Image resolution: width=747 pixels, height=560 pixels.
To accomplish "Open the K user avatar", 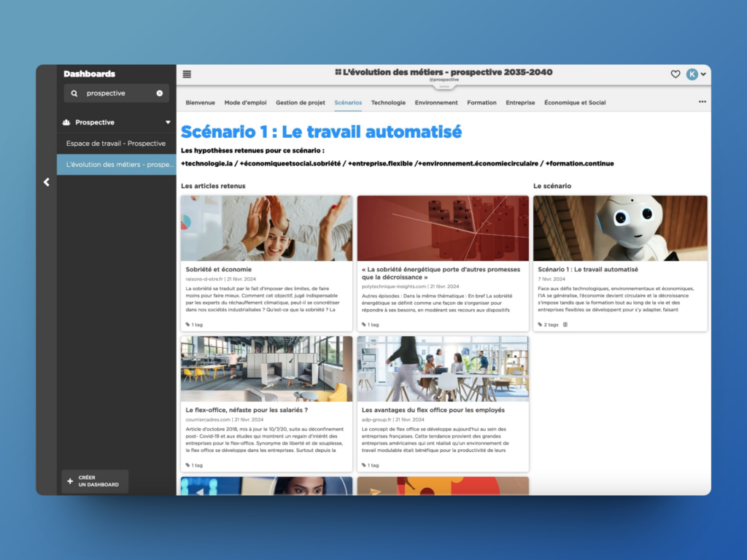I will pyautogui.click(x=692, y=74).
